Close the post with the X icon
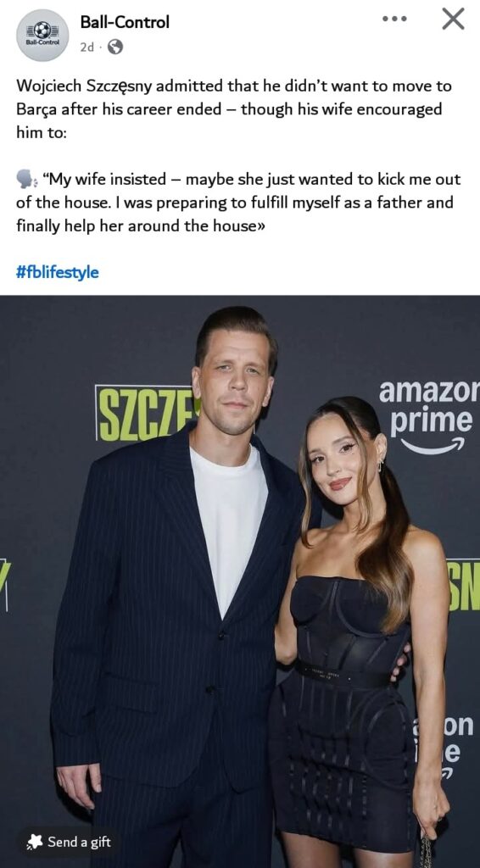480x868 pixels. [x=453, y=19]
